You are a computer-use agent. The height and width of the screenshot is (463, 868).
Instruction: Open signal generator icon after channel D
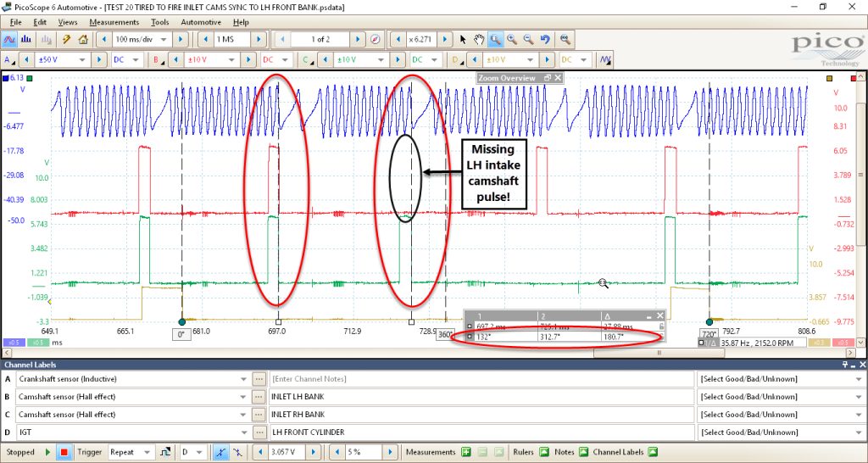(x=605, y=59)
